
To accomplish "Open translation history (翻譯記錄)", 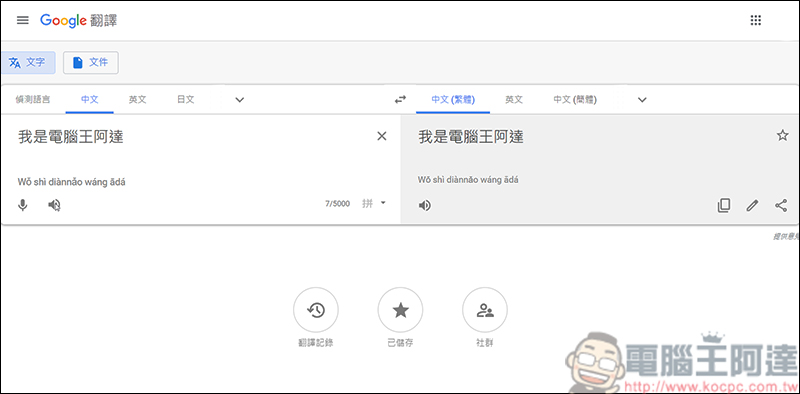I will [316, 310].
